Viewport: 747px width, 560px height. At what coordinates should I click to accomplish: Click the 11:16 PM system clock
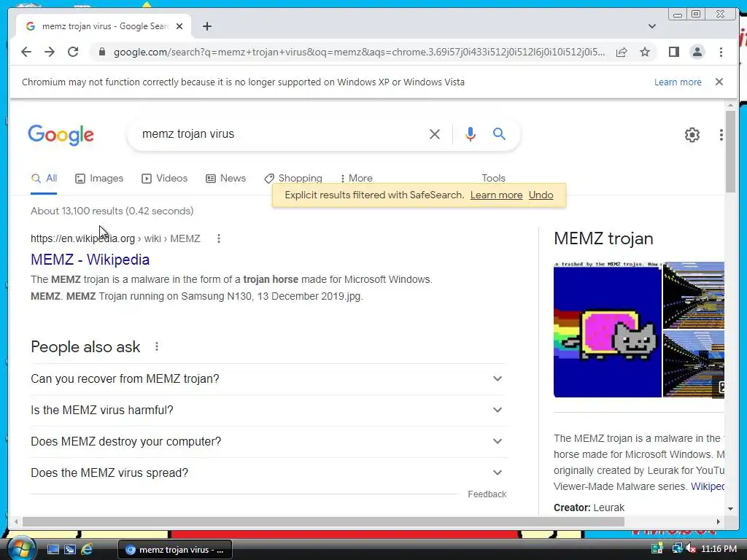(719, 549)
